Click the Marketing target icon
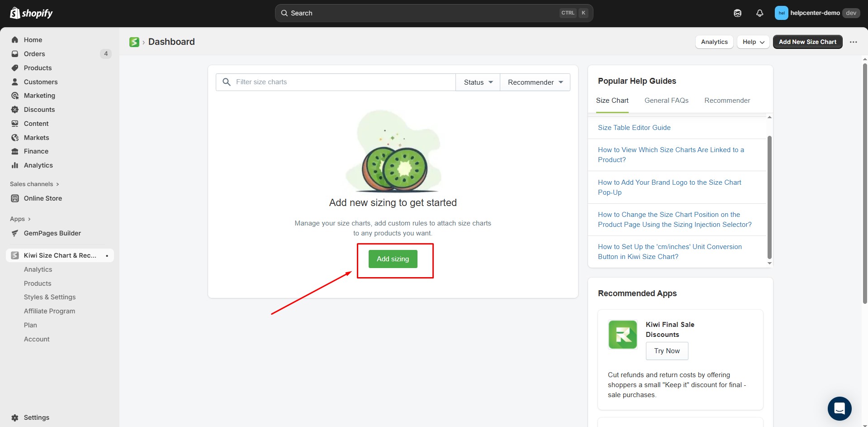 [x=15, y=96]
